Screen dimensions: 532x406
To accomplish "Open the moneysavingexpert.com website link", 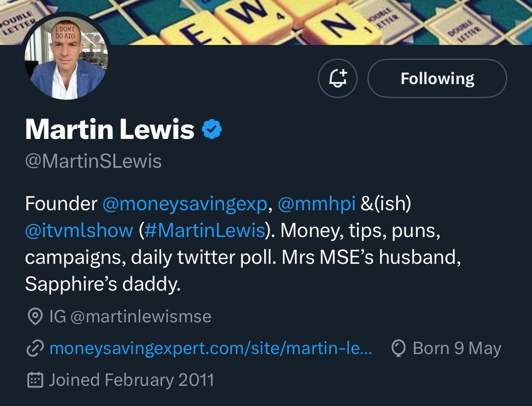I will (x=210, y=348).
